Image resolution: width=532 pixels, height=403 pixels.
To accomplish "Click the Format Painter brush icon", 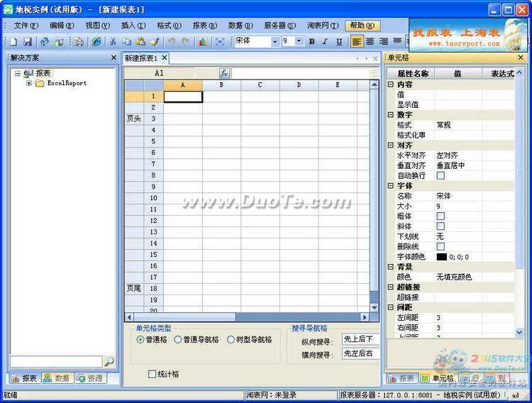I will click(x=154, y=42).
